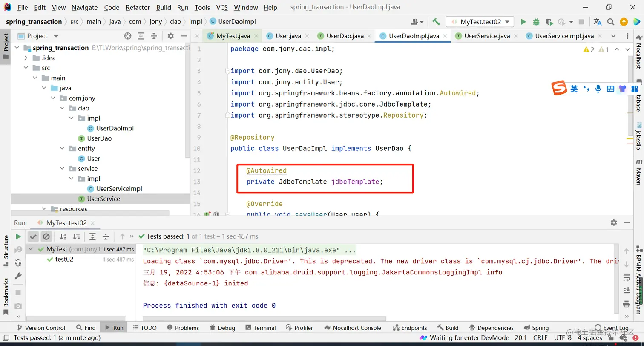This screenshot has height=346, width=644.
Task: Open the VCS menu
Action: click(x=222, y=7)
